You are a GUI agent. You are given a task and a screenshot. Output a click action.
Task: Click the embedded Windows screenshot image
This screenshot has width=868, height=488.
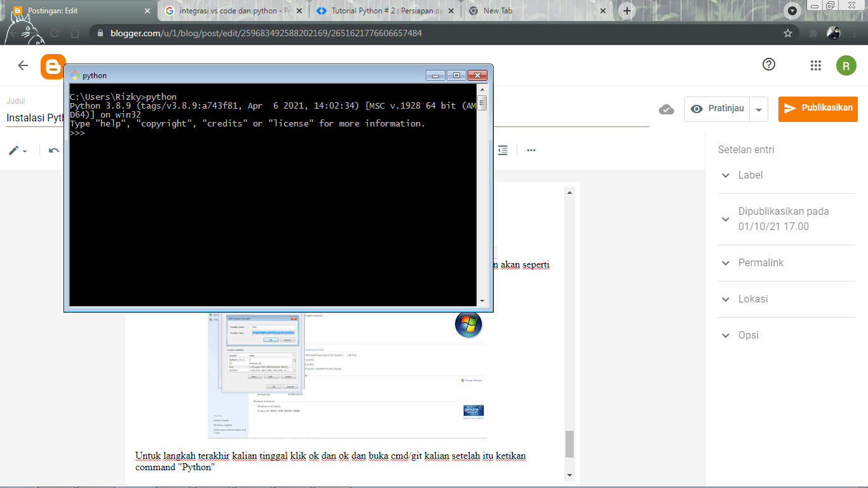tap(346, 375)
